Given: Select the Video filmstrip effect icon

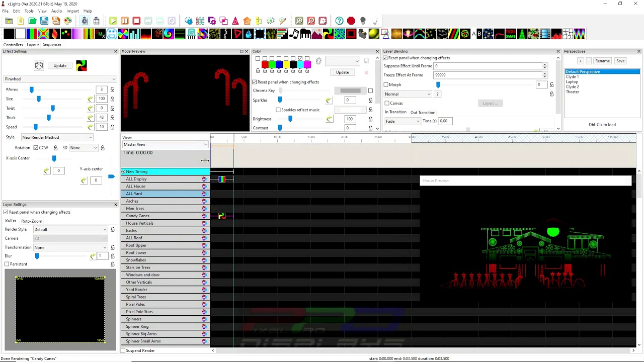Looking at the screenshot, I should [545, 34].
